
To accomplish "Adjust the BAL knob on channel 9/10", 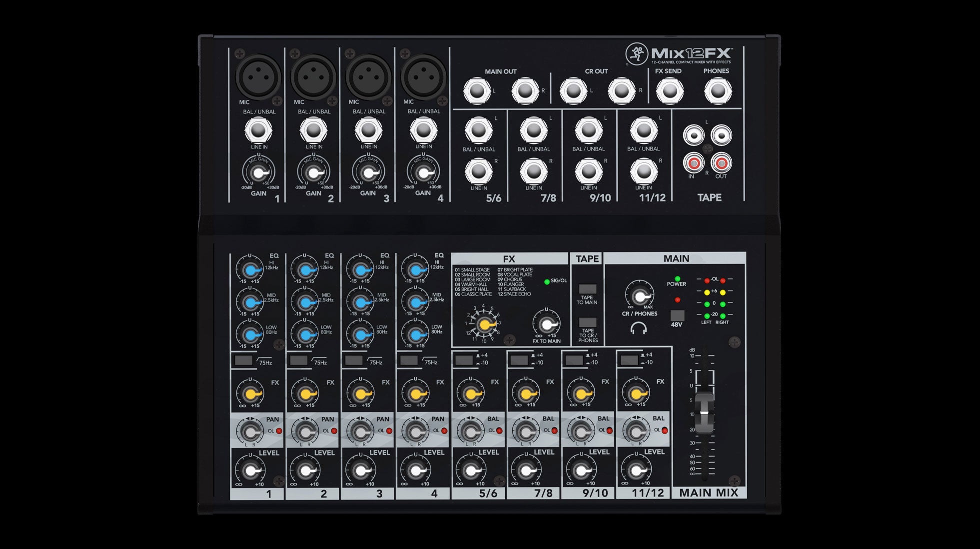I will tap(582, 430).
